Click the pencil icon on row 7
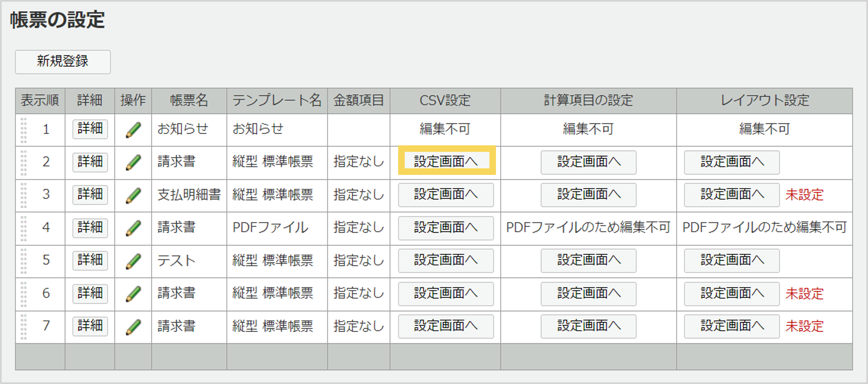 (x=133, y=326)
